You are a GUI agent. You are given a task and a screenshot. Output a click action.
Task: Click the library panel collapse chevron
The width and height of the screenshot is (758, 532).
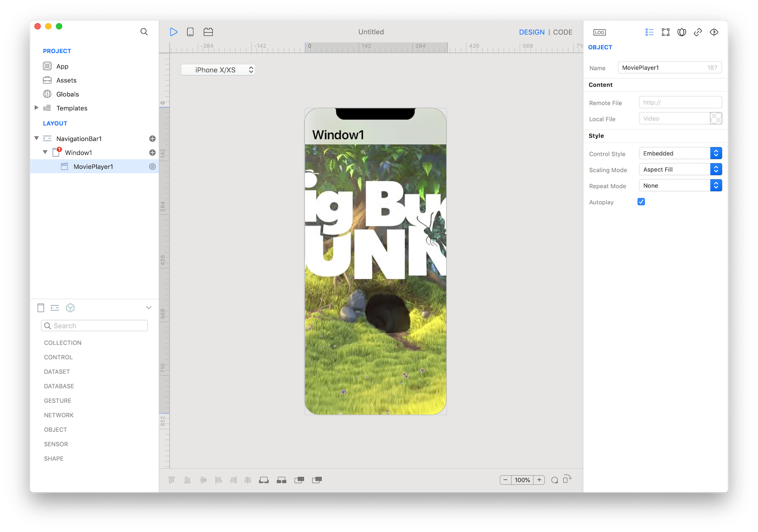tap(149, 308)
